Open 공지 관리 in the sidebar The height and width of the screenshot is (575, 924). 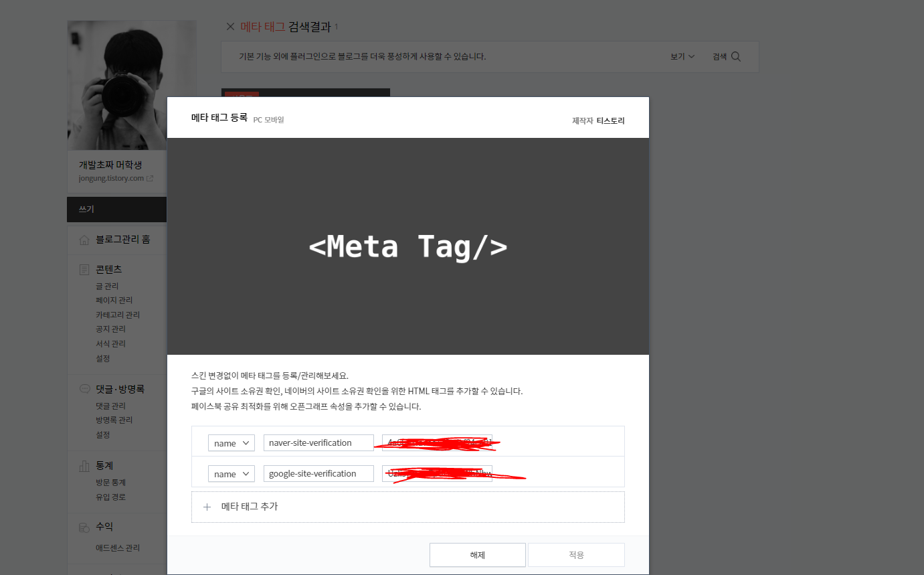point(110,329)
